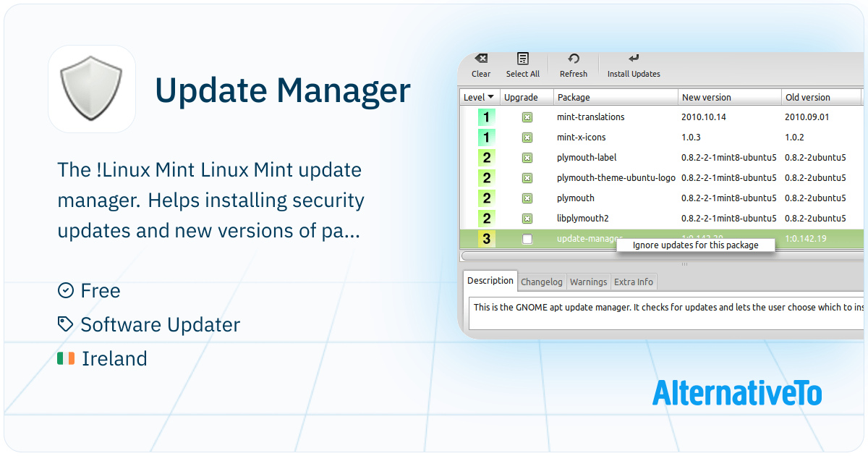This screenshot has width=868, height=456.
Task: Open the Extra Info tab
Action: [x=634, y=282]
